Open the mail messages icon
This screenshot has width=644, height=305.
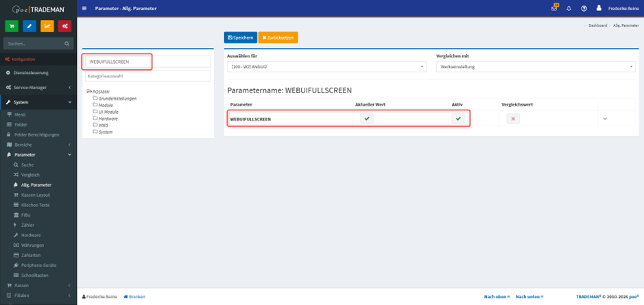(554, 9)
